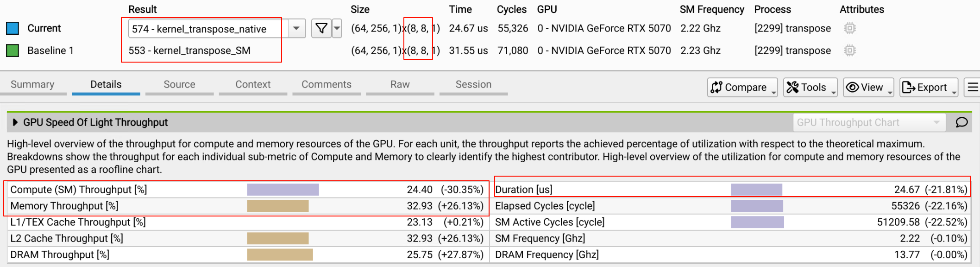Viewport: 980px width, 267px height.
Task: Click the Baseline 1 attributes chip icon
Action: 849,51
